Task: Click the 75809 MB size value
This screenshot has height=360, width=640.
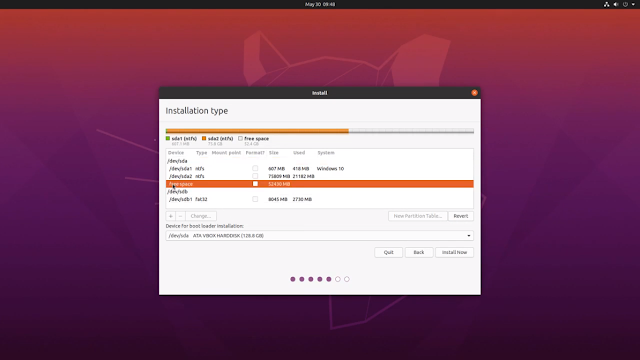Action: (x=279, y=176)
